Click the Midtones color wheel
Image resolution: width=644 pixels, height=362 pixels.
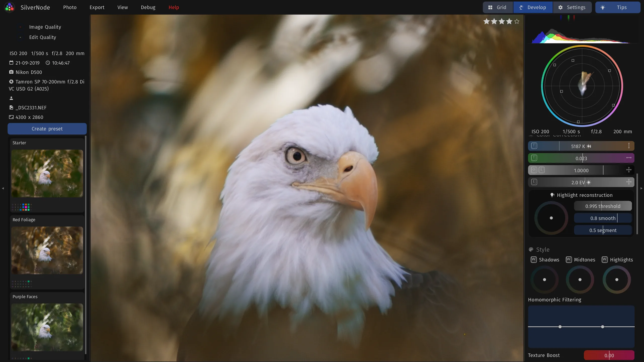[x=580, y=280]
